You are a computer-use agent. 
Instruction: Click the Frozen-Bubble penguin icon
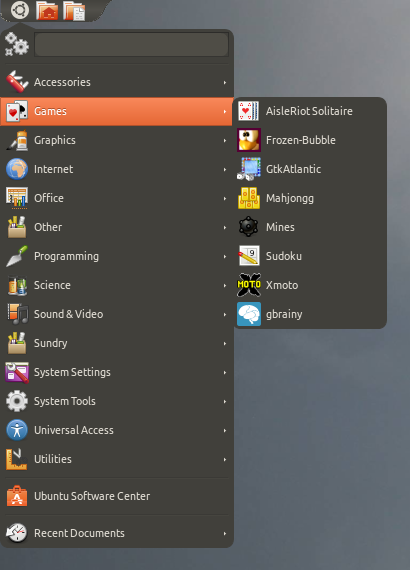point(249,140)
